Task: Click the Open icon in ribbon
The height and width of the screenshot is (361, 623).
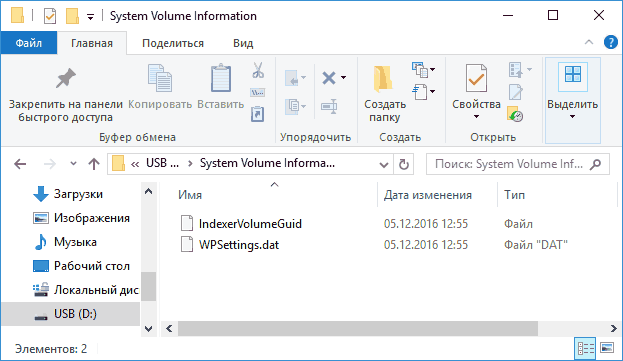Action: 516,70
